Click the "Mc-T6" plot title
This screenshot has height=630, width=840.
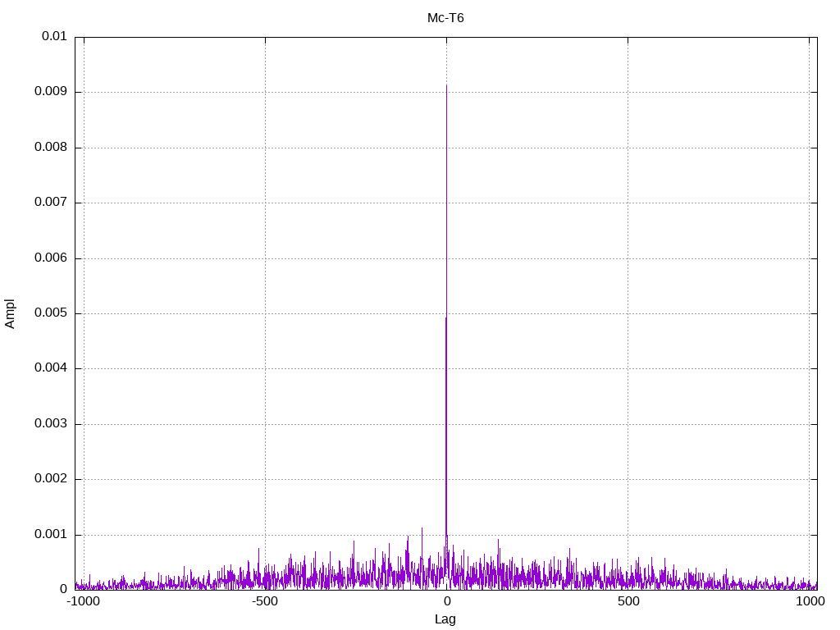click(x=445, y=18)
